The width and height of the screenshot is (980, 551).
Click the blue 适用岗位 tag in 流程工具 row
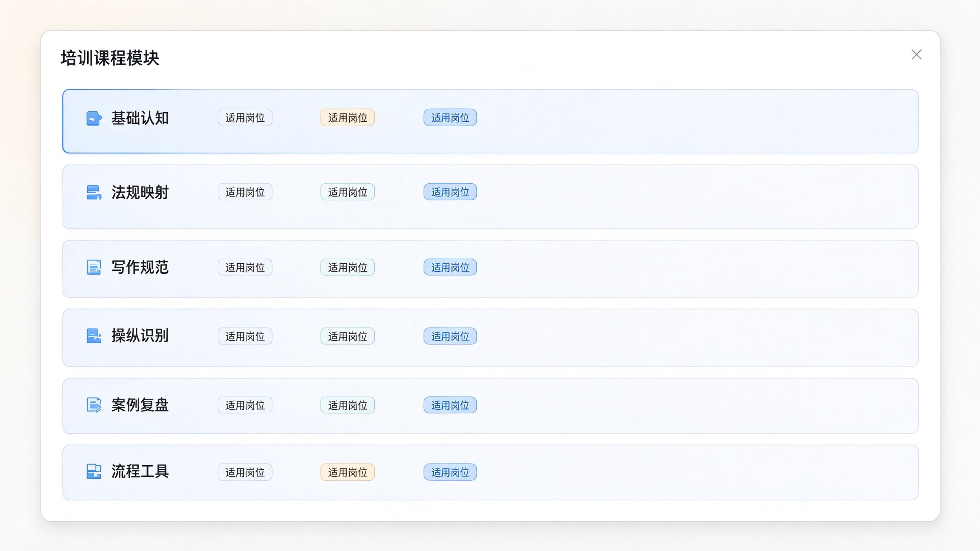tap(451, 472)
